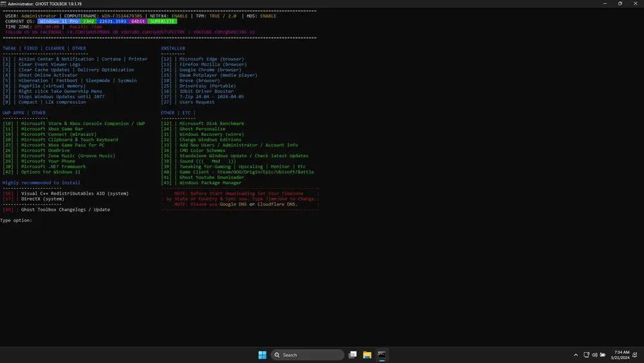Click the taskbar Search box

pos(307,355)
